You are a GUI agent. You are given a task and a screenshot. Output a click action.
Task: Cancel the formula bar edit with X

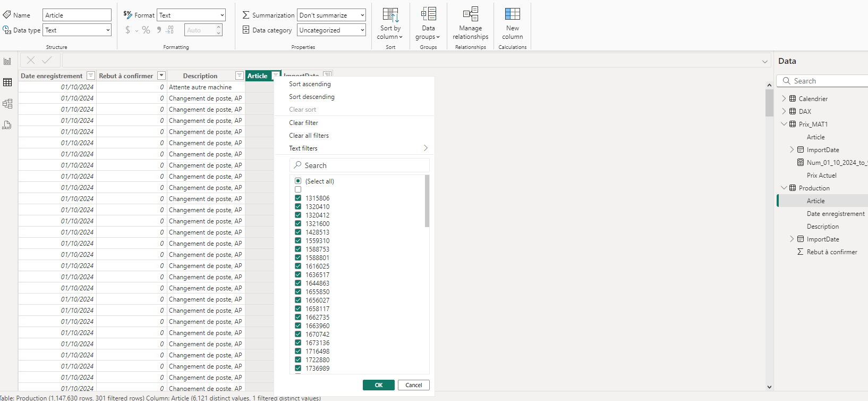click(x=31, y=60)
